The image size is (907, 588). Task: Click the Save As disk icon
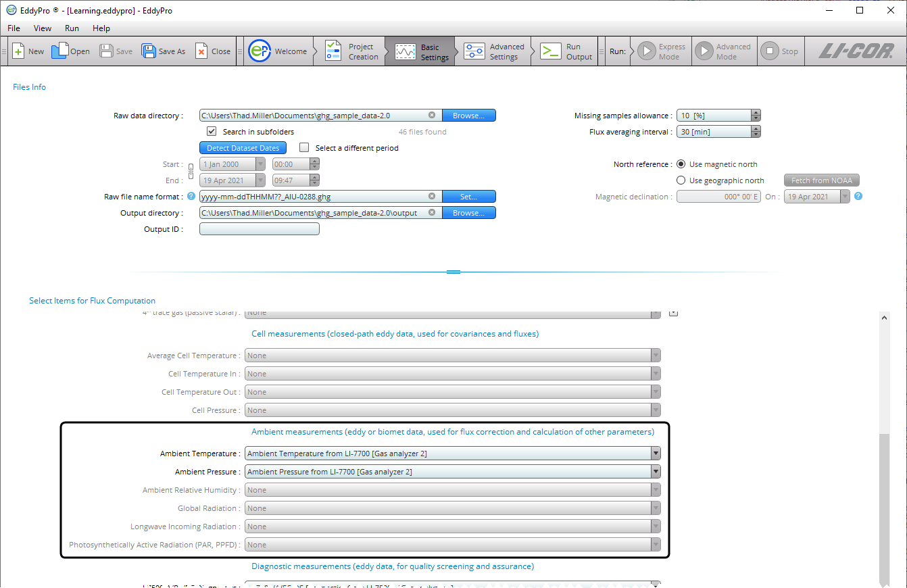[x=148, y=51]
